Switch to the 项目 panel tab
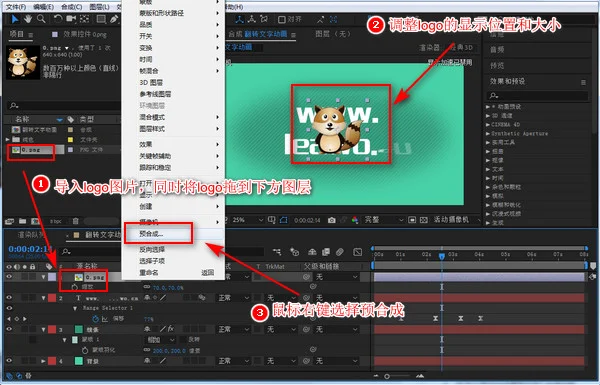600x385 pixels. coord(16,34)
